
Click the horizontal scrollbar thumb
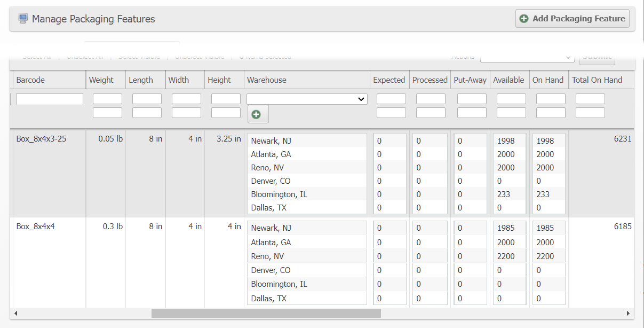[266, 313]
